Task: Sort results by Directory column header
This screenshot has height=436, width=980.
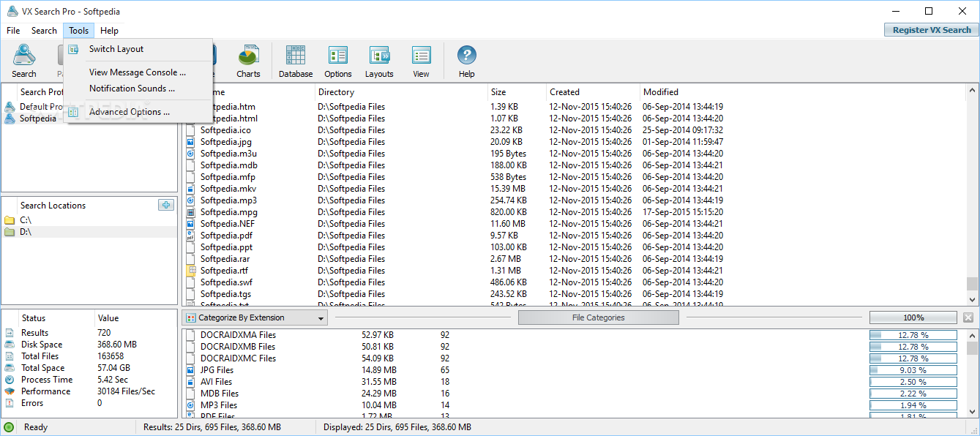Action: (401, 92)
